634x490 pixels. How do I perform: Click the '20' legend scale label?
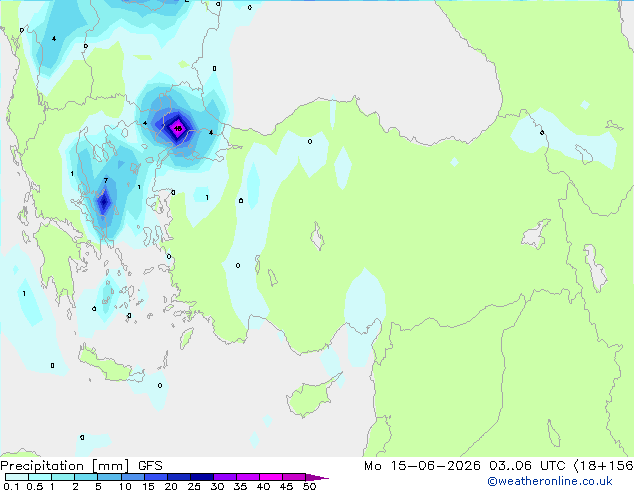click(171, 486)
